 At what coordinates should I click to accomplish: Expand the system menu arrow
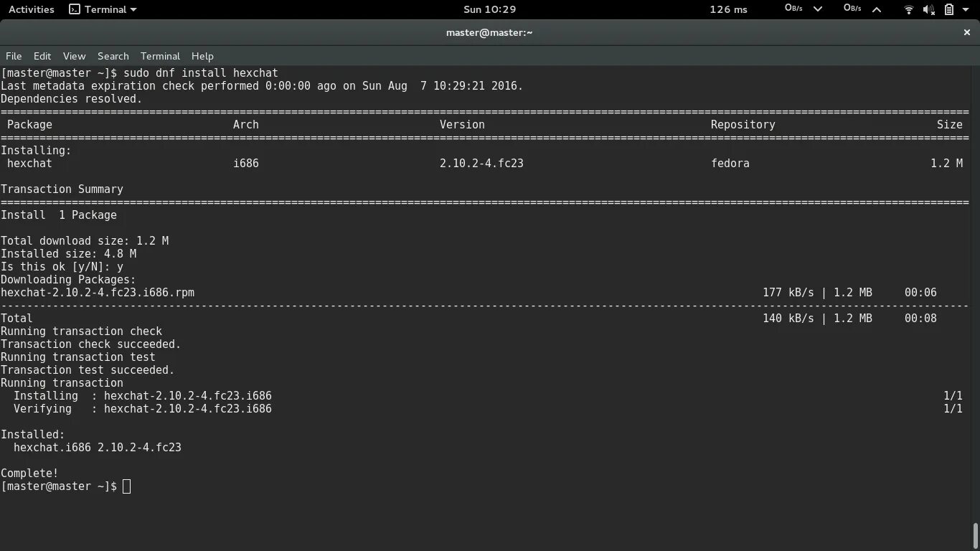(x=966, y=9)
